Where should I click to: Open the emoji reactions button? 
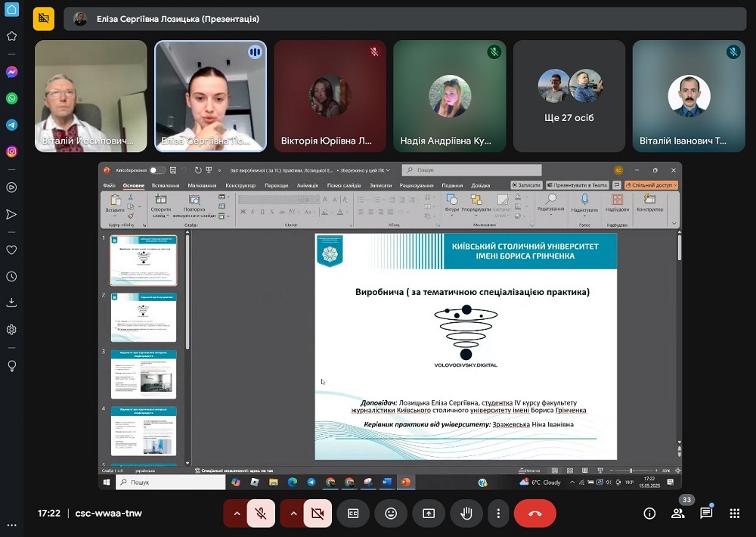pyautogui.click(x=391, y=513)
